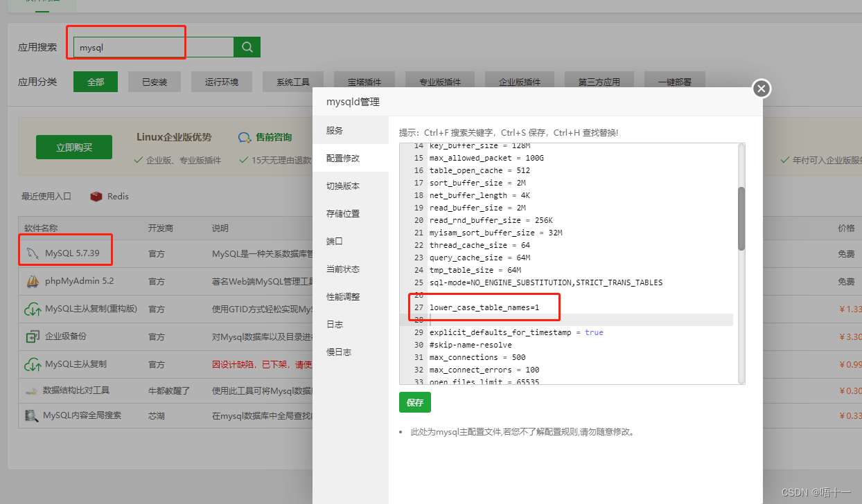The width and height of the screenshot is (862, 504).
Task: Click the max_connections = 500 line
Action: 477,357
